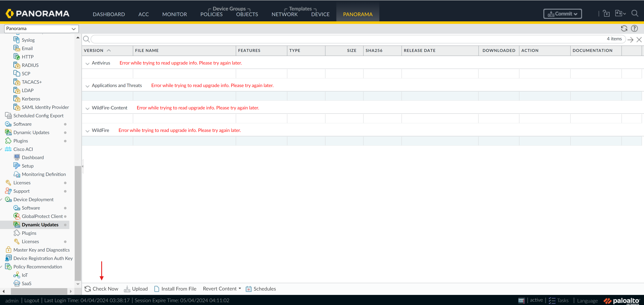Open the help question mark icon
The image size is (644, 305).
tap(634, 29)
